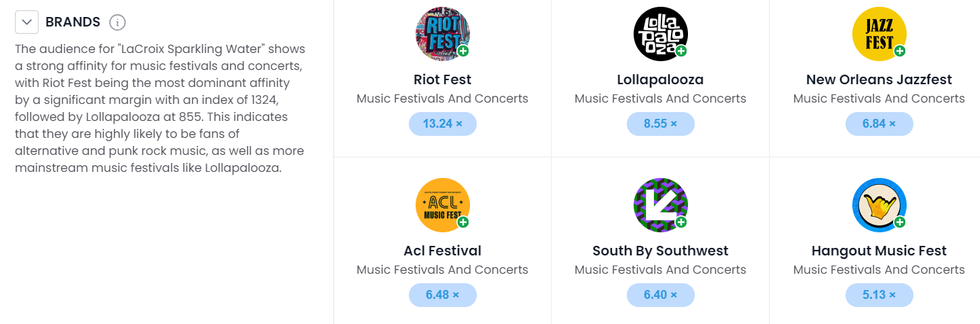Add Hangout Music Fest plus icon
980x324 pixels.
900,222
